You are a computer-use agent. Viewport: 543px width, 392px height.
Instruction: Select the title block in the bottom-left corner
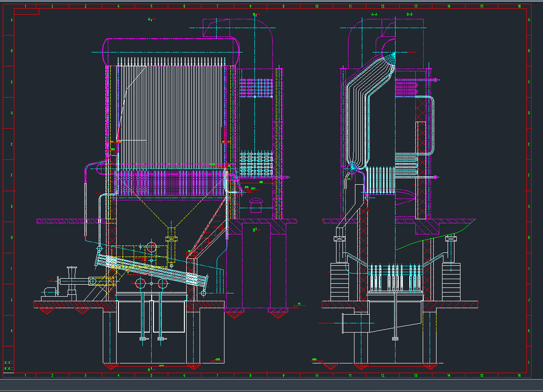pyautogui.click(x=8, y=366)
